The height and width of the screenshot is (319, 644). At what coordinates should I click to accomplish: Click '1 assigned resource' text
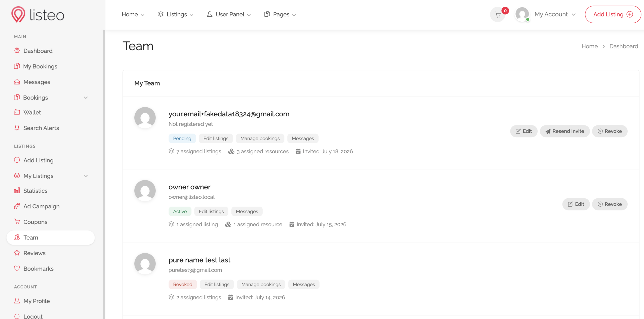[x=258, y=224]
